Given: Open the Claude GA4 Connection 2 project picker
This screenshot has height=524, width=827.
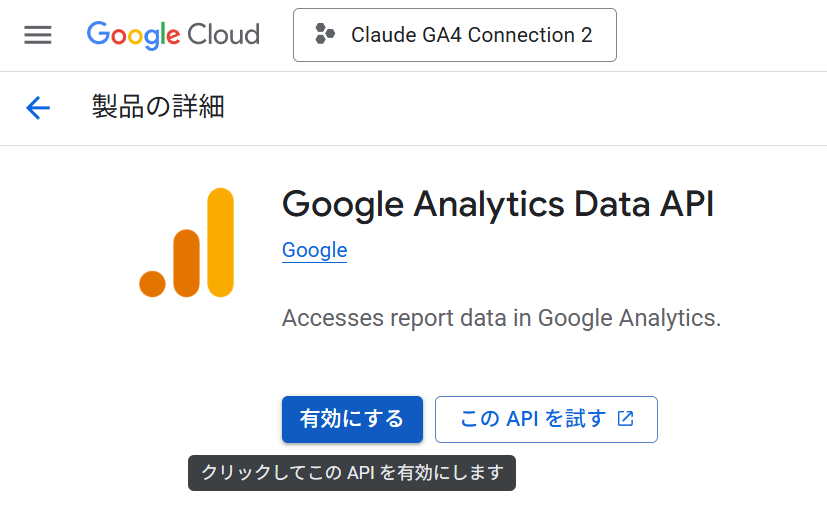Looking at the screenshot, I should [455, 35].
